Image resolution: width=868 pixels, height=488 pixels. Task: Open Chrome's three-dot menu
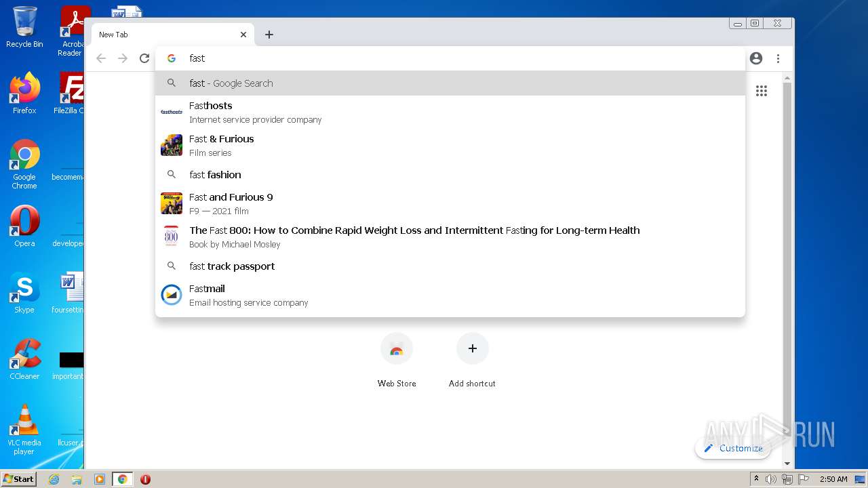pos(778,58)
